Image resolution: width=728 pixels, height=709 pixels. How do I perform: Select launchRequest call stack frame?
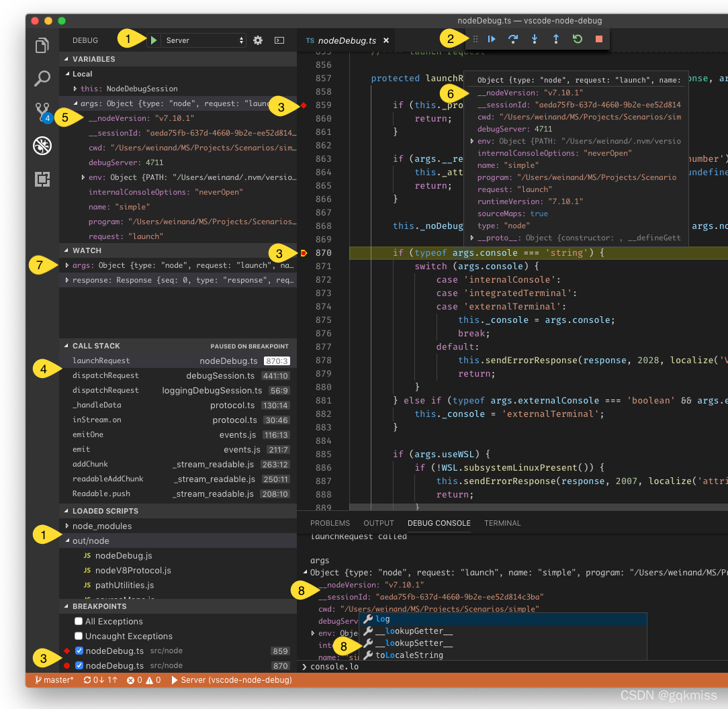point(178,361)
